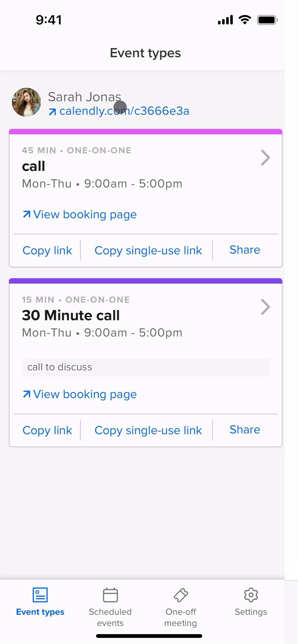Tap Sarah Jonas profile photo

(26, 102)
